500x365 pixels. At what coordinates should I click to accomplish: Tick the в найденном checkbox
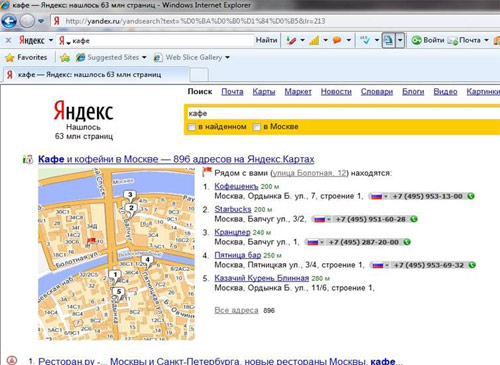[192, 127]
